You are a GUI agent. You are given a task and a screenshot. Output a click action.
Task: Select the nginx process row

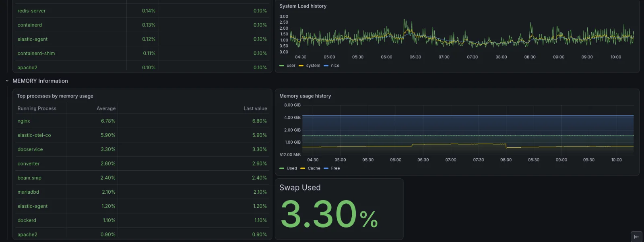click(x=142, y=121)
